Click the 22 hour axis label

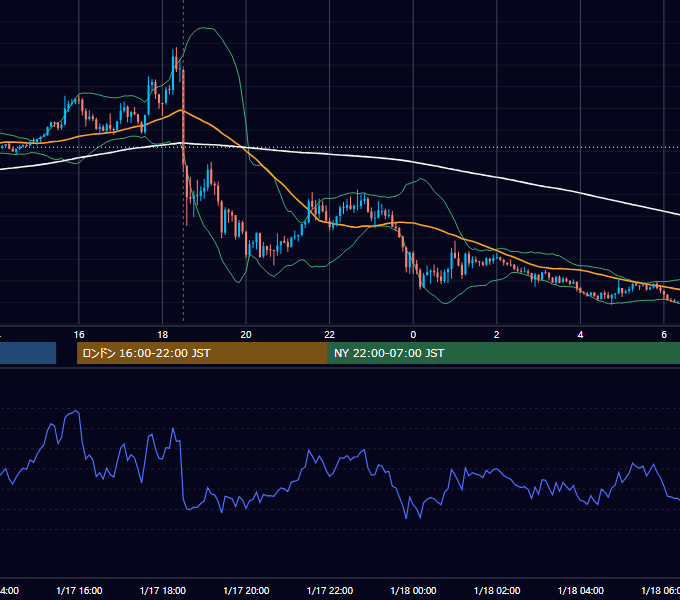click(330, 335)
